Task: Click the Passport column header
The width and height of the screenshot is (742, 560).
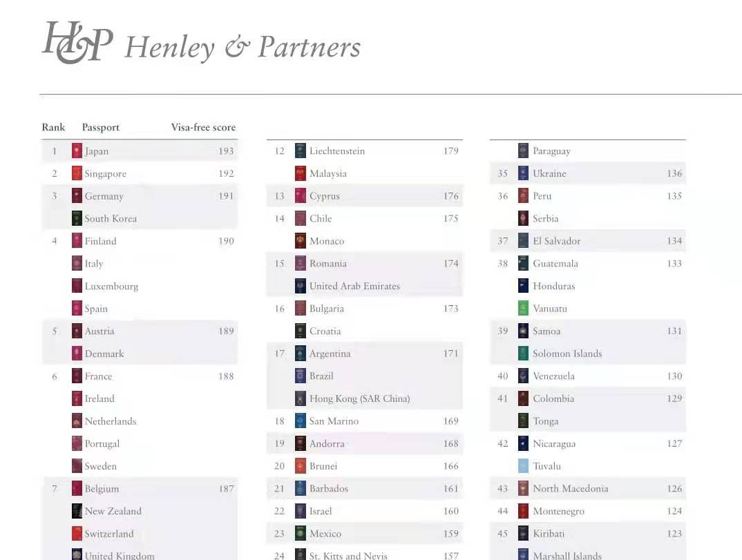Action: click(101, 128)
